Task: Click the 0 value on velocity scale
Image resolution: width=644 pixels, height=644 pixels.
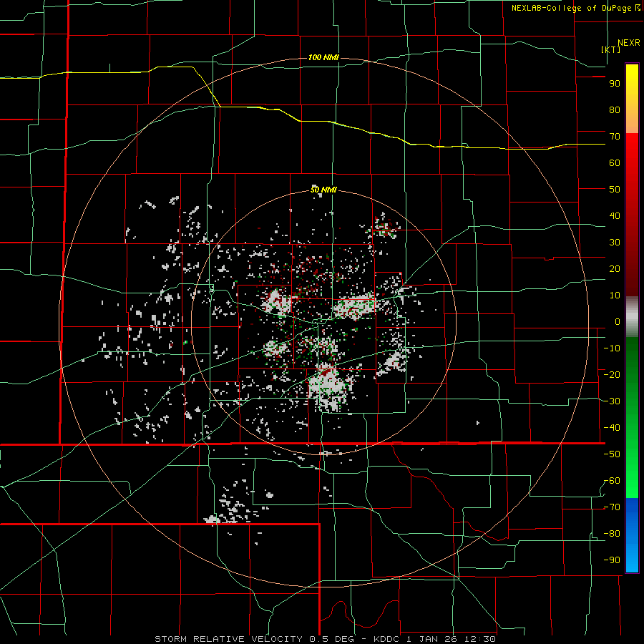Action: pos(618,322)
